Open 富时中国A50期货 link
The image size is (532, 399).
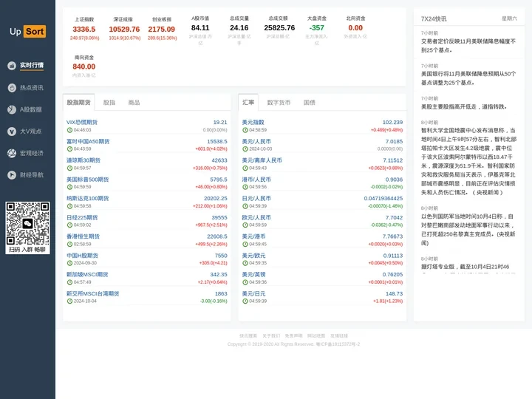[x=88, y=141]
